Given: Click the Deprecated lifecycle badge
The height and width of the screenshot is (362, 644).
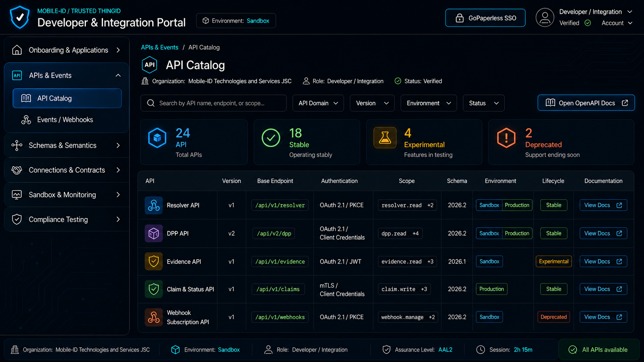Looking at the screenshot, I should 553,317.
